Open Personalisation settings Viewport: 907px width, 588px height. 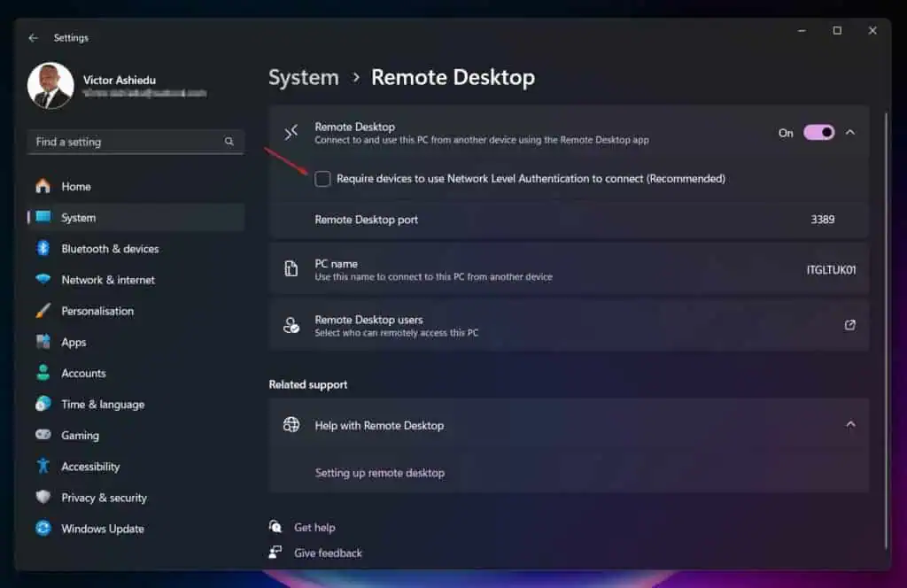136,311
